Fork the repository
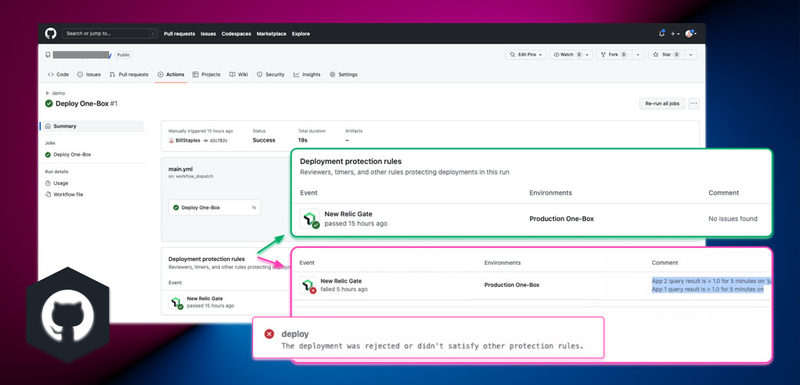This screenshot has width=800, height=385. coord(614,55)
